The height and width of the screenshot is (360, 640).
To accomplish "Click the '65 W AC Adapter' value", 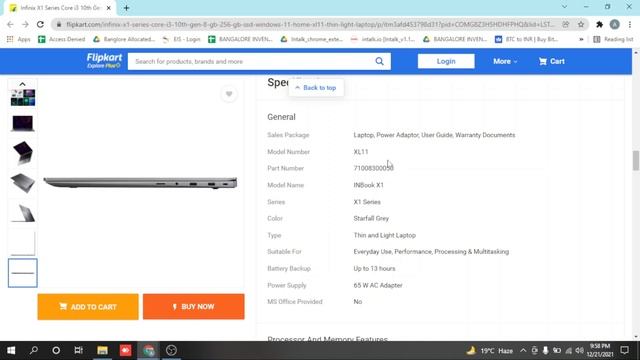I will tap(378, 285).
